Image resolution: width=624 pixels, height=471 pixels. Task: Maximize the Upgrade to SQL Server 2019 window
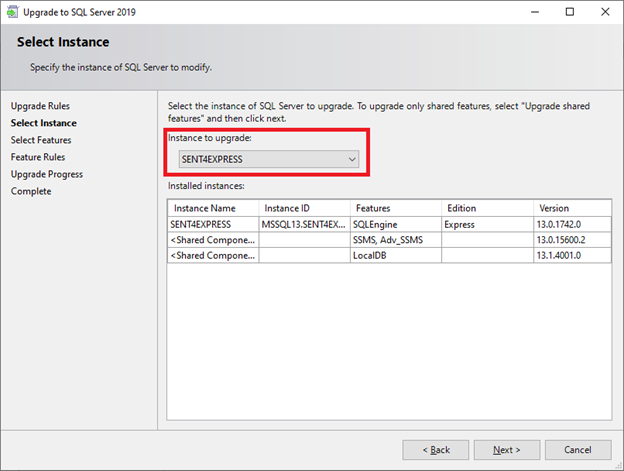(x=570, y=12)
